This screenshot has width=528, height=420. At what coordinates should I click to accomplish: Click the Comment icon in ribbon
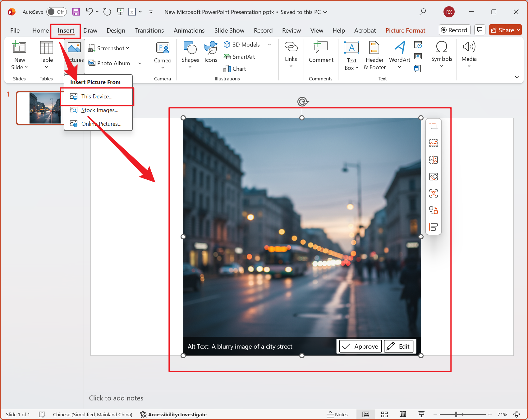pyautogui.click(x=321, y=48)
